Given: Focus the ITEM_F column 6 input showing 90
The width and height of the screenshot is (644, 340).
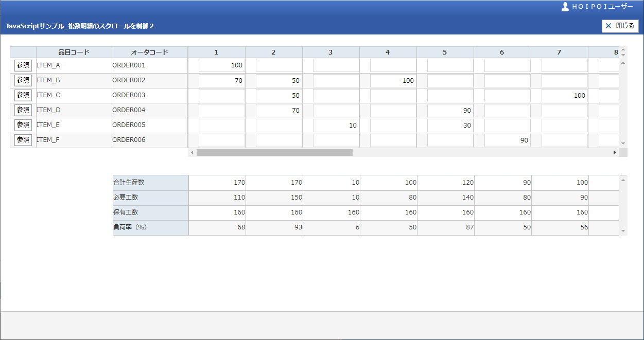Looking at the screenshot, I should point(508,140).
